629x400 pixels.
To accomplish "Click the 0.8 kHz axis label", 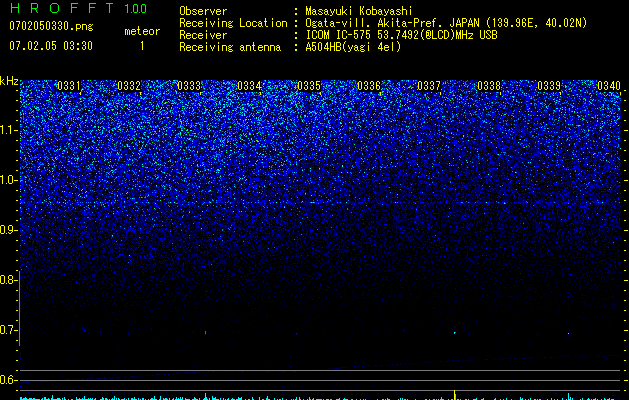I will point(8,280).
